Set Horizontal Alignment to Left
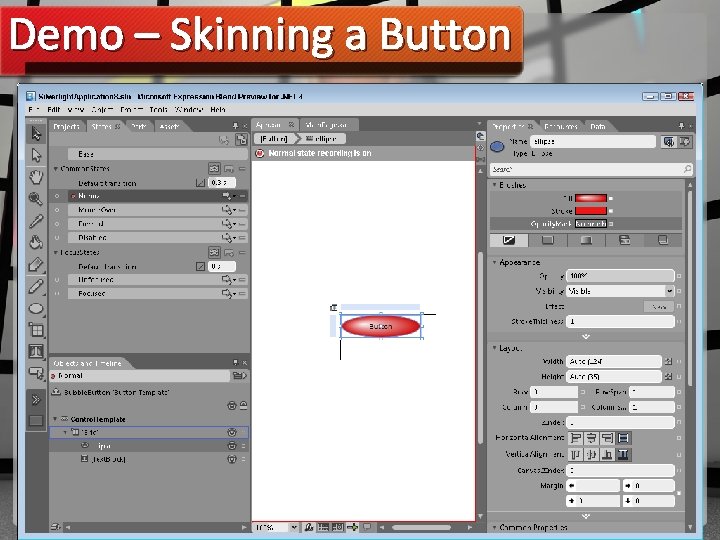The height and width of the screenshot is (540, 720). click(x=575, y=438)
